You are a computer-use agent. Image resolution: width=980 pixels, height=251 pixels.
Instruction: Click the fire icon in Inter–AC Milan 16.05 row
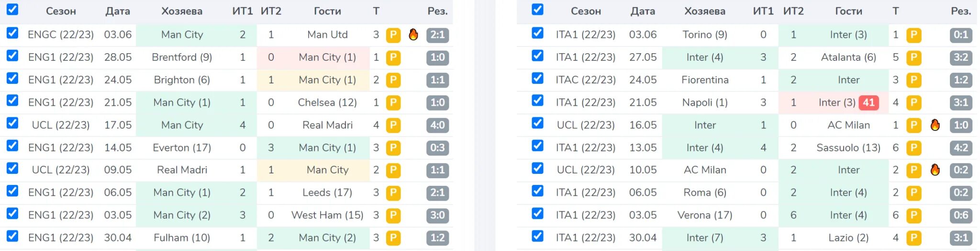click(935, 125)
